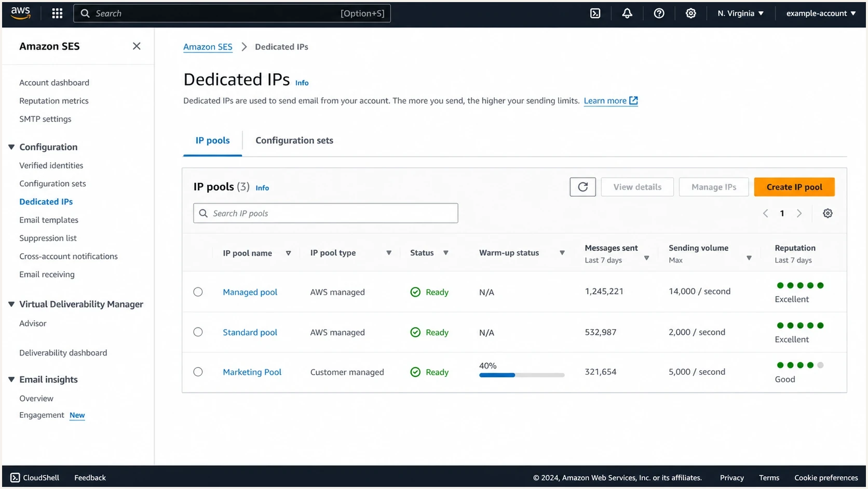
Task: Open the Standard pool link
Action: pyautogui.click(x=250, y=332)
